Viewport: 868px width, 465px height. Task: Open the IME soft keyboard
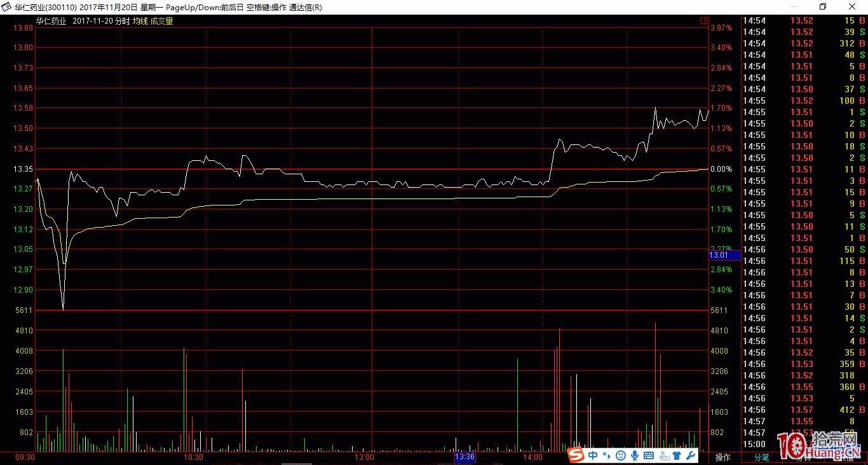click(x=649, y=455)
